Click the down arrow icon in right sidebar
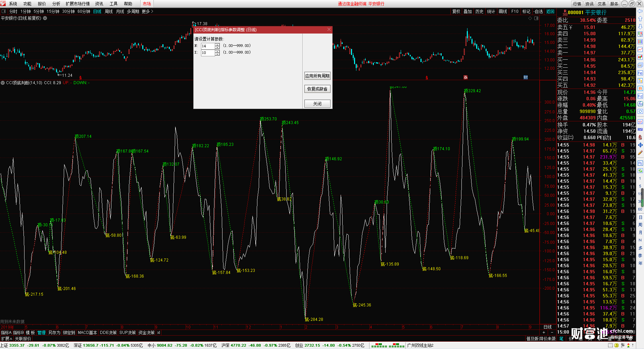 point(640,26)
